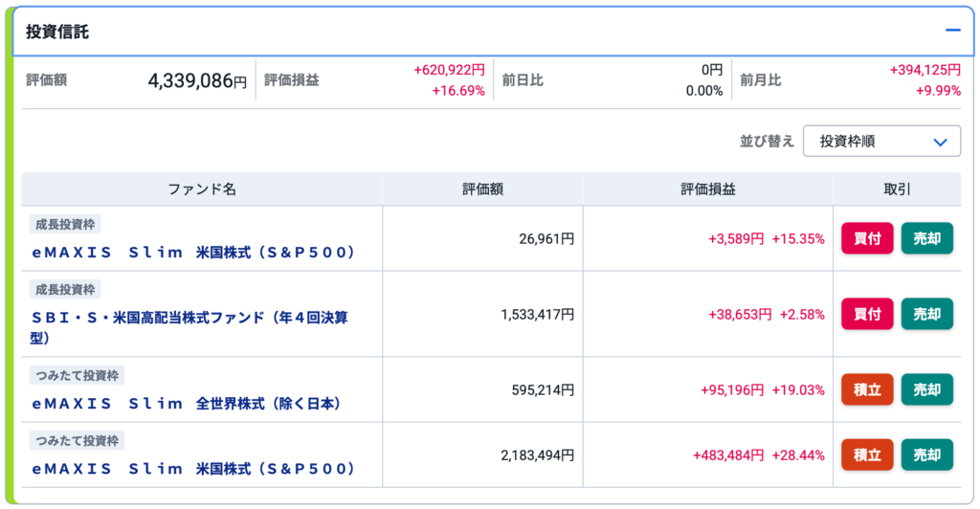Click the 評価額 column header
Viewport: 980px width, 509px height.
click(x=482, y=189)
